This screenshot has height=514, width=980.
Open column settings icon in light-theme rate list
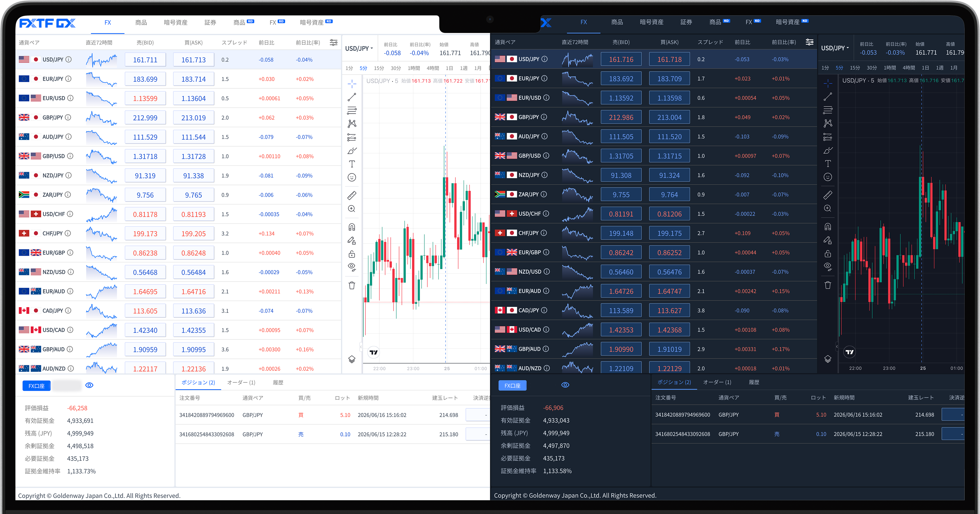click(x=334, y=43)
